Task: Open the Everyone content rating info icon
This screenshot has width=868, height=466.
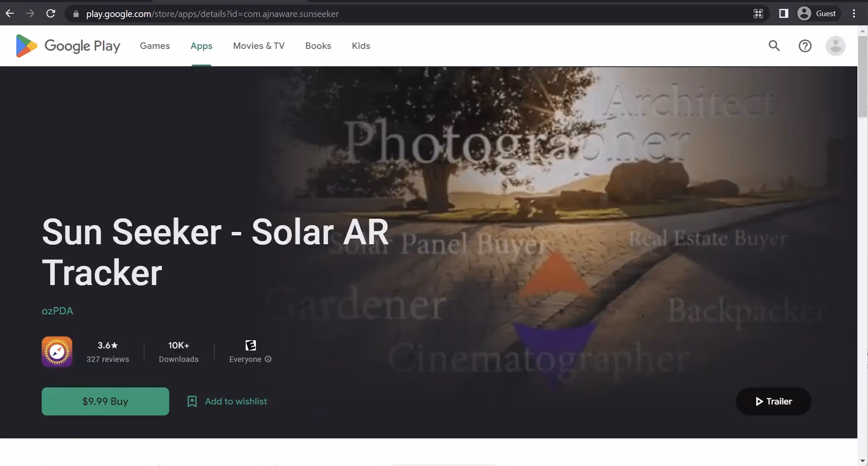Action: (268, 359)
